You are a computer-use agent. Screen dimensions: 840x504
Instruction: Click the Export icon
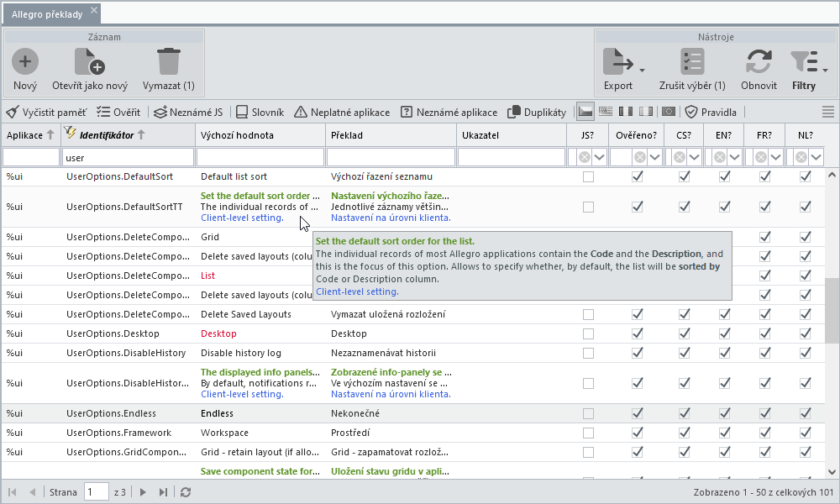click(x=618, y=61)
